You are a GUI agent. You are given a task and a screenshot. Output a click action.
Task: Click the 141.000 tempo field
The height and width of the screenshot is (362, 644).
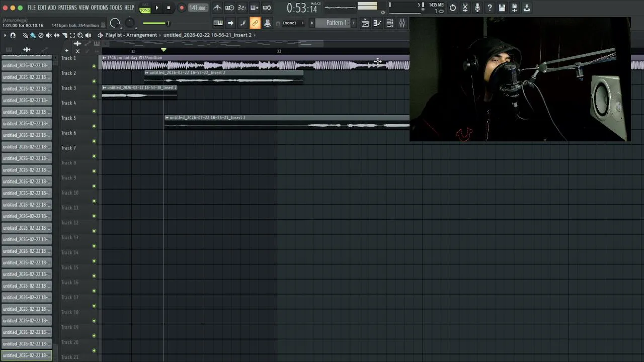click(197, 8)
